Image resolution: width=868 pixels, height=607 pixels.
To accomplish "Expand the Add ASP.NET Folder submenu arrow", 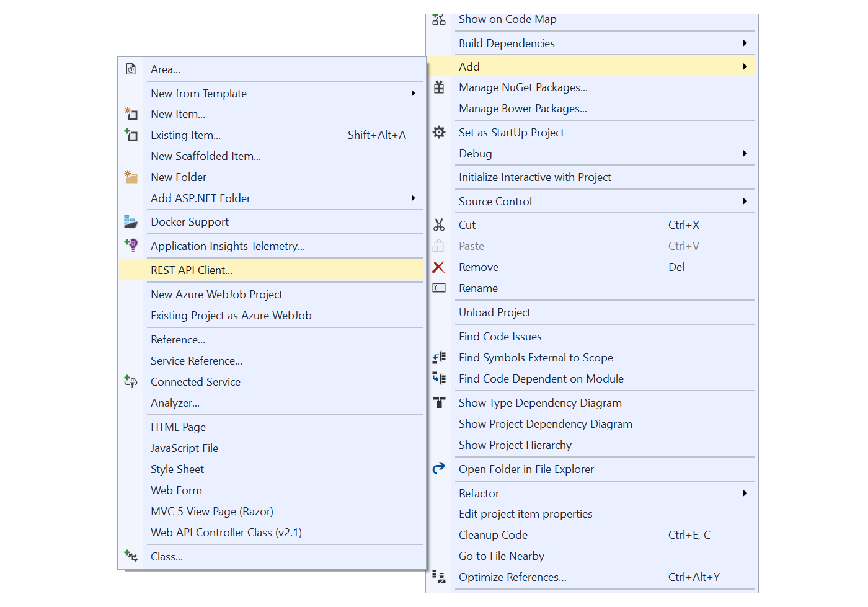I will pyautogui.click(x=413, y=198).
